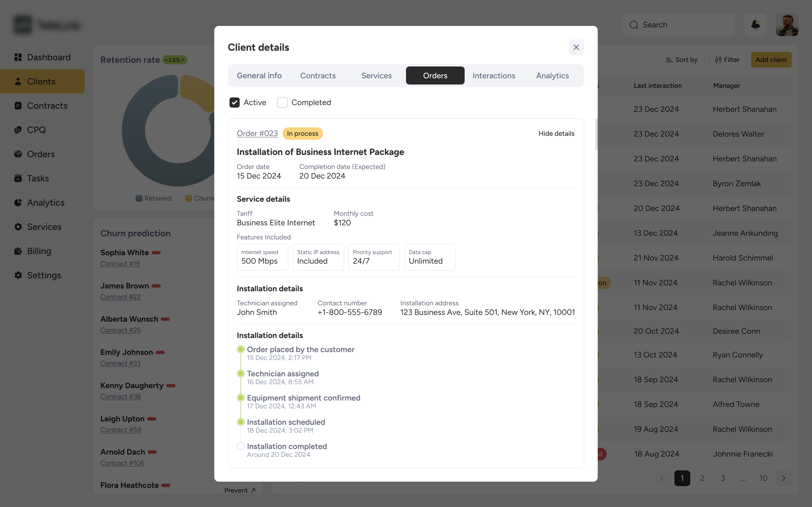Toggle the Active checkbox filter
Viewport: 812px width, 507px height.
click(234, 102)
